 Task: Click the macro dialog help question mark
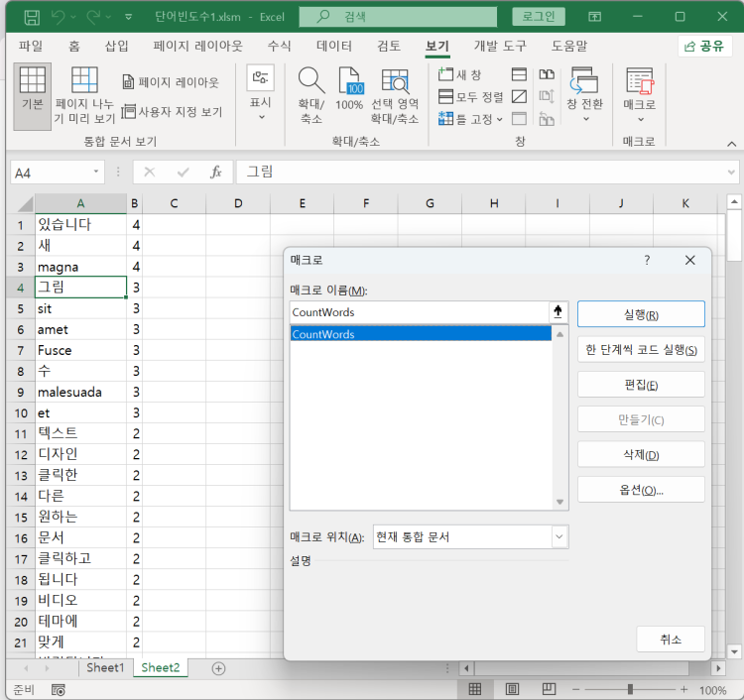coord(647,260)
